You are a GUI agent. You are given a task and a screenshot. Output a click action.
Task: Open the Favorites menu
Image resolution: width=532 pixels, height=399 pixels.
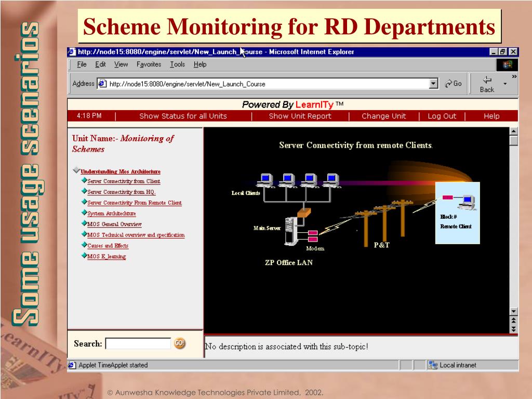click(x=149, y=64)
